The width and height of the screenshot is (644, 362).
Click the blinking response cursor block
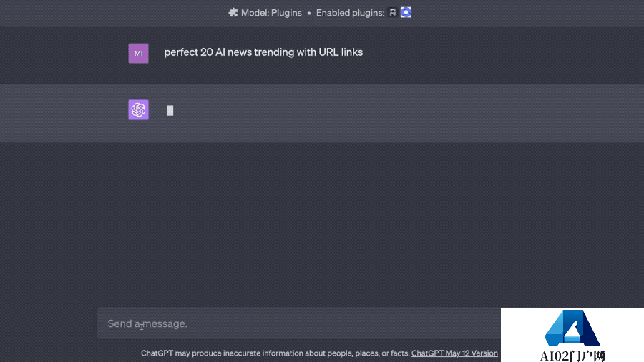(x=170, y=110)
